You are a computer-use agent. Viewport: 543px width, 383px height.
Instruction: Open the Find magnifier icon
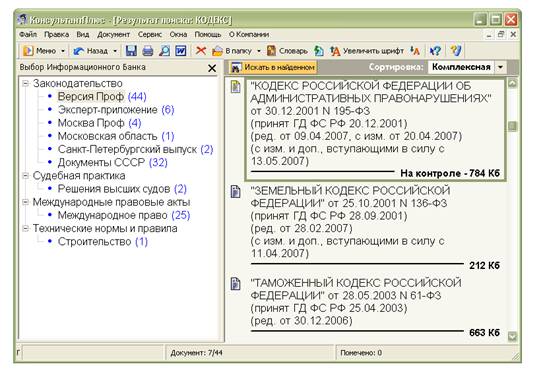coord(165,51)
